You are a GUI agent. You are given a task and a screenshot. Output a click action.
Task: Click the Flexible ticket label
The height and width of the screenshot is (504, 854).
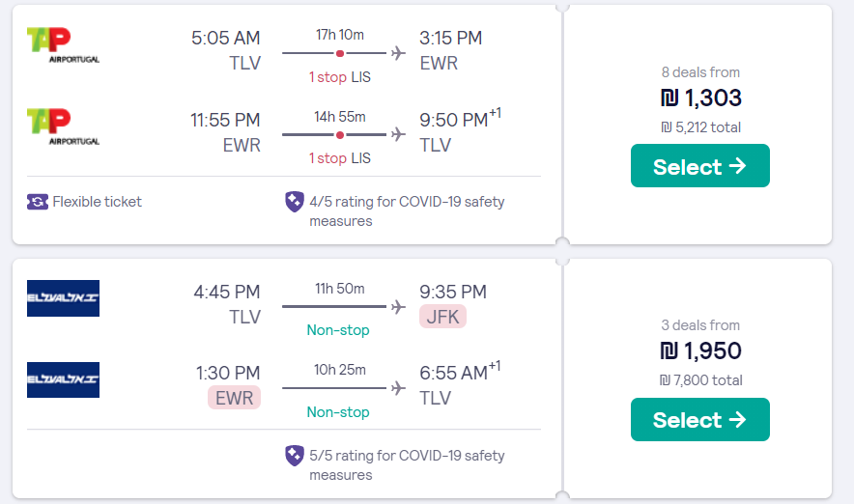coord(97,202)
